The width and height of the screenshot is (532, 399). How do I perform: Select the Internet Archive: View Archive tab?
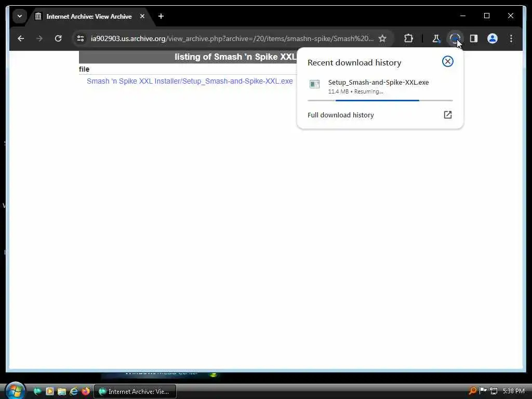(x=89, y=16)
